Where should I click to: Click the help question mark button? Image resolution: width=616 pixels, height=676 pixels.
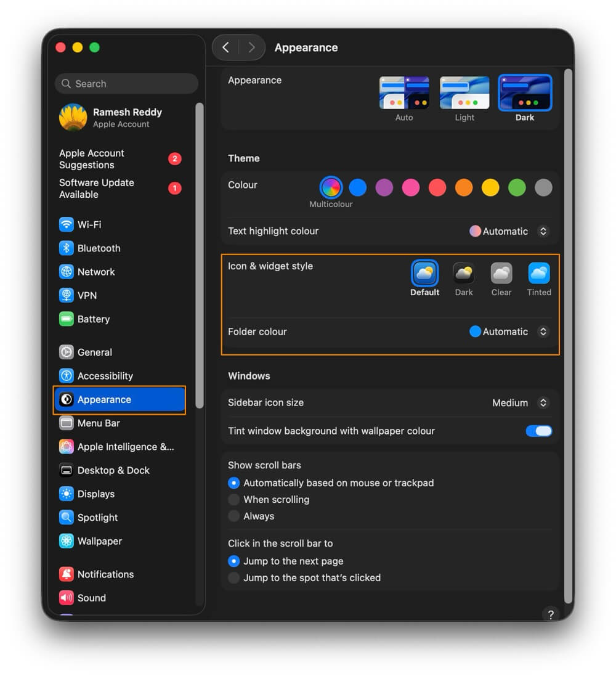pyautogui.click(x=551, y=614)
